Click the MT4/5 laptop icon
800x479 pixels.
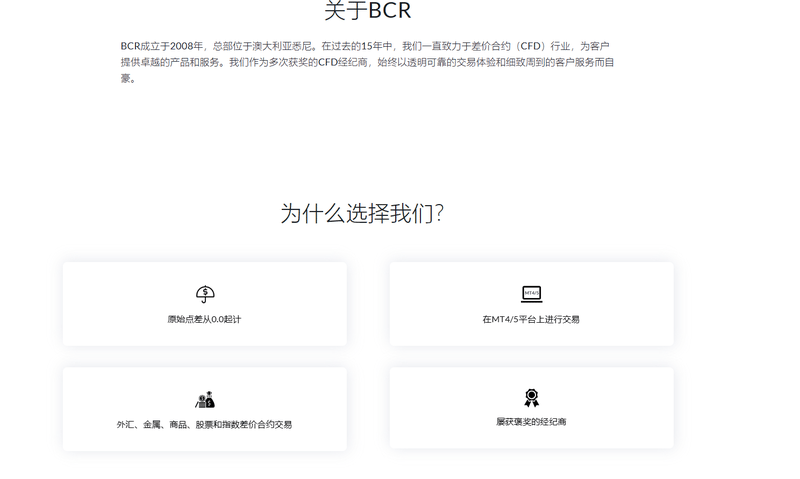532,294
